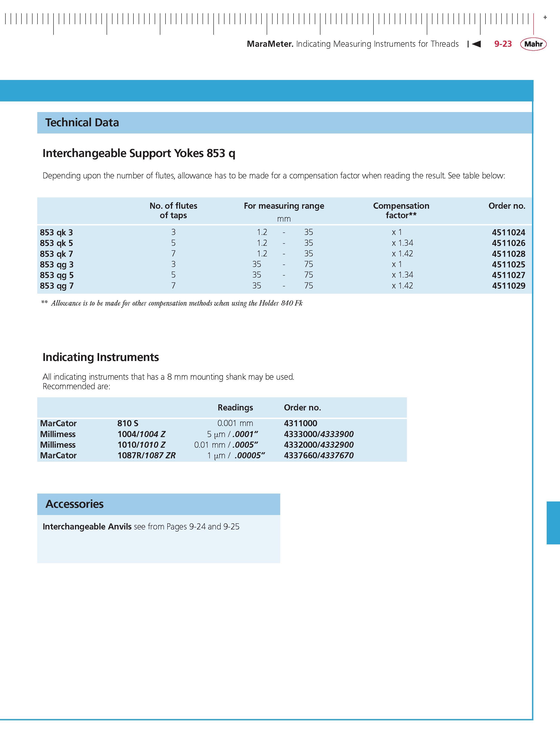Click the flute count 7 in the 853 qk 7 row
Screen dimensions: 560x747
173,254
